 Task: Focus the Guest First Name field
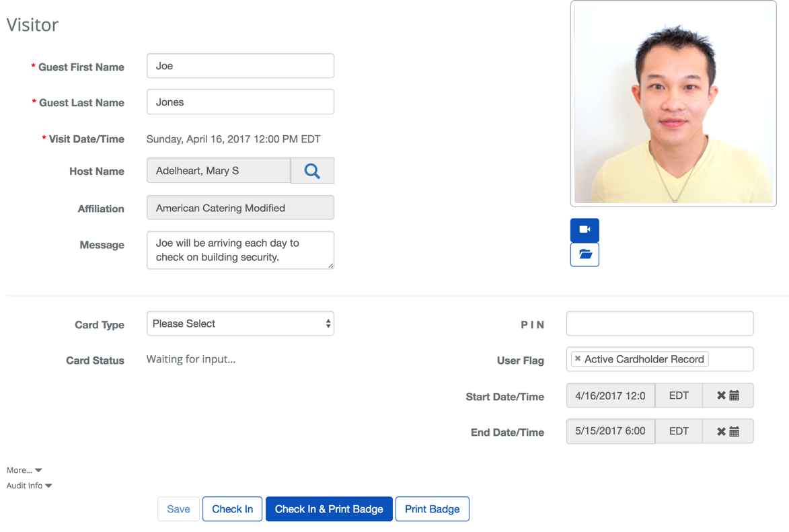click(x=240, y=66)
